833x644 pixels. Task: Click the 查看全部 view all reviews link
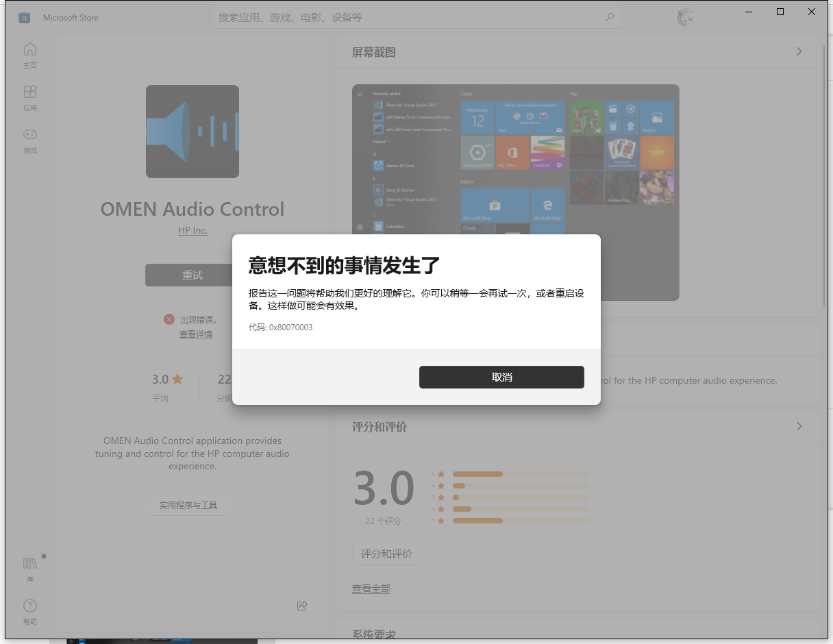pos(371,588)
